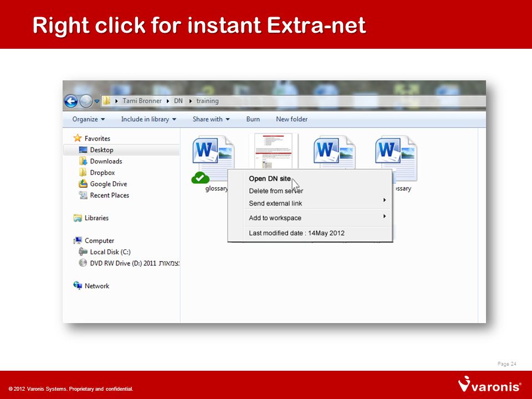
Task: Click the blue Back navigation arrow
Action: pos(71,101)
